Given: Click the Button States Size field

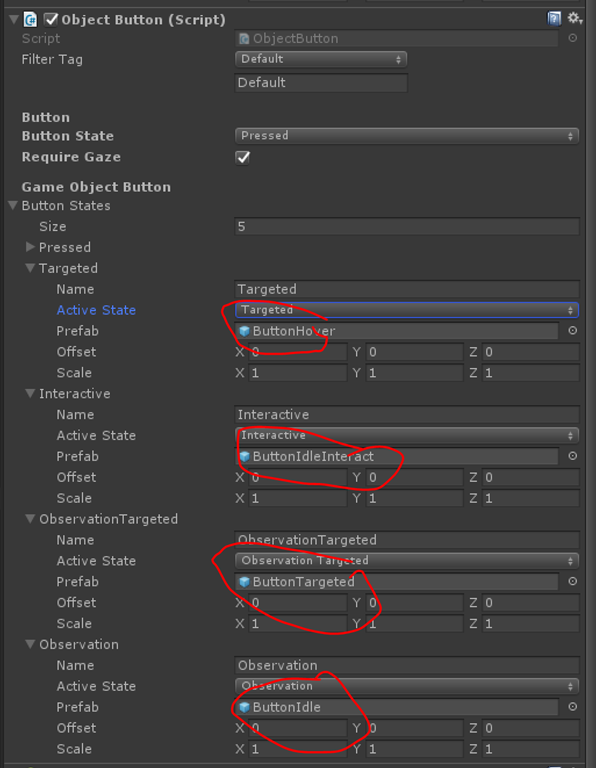Looking at the screenshot, I should point(407,227).
